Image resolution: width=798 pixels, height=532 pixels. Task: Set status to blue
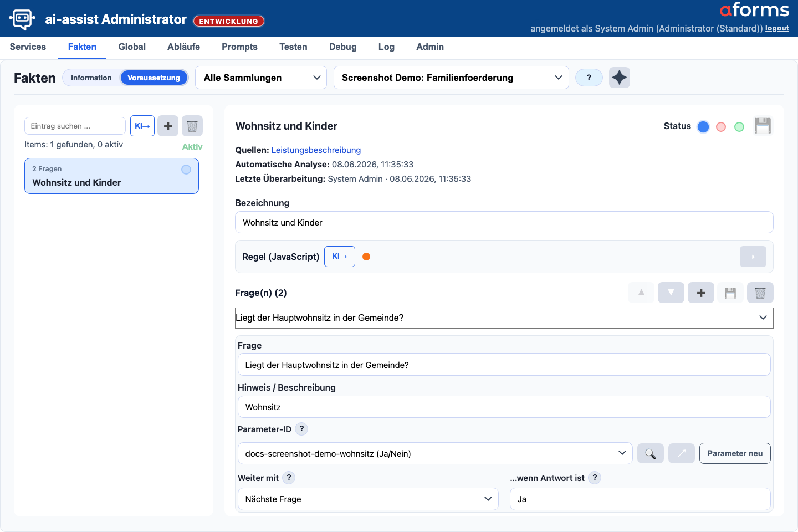tap(703, 127)
